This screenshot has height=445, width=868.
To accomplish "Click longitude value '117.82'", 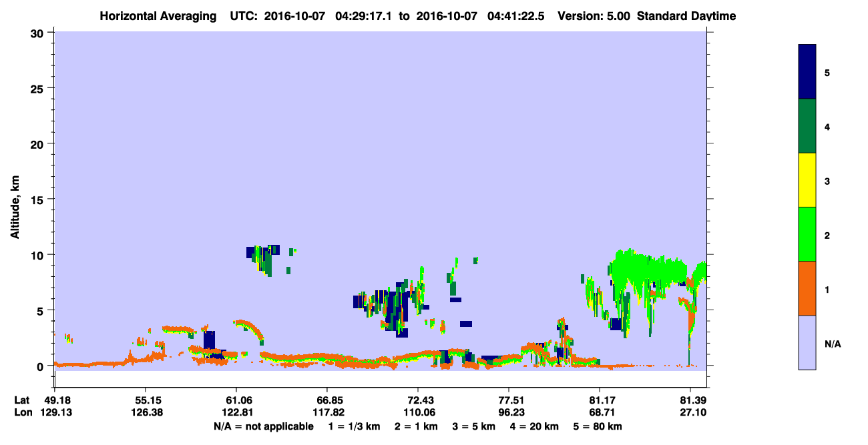I will coord(327,412).
